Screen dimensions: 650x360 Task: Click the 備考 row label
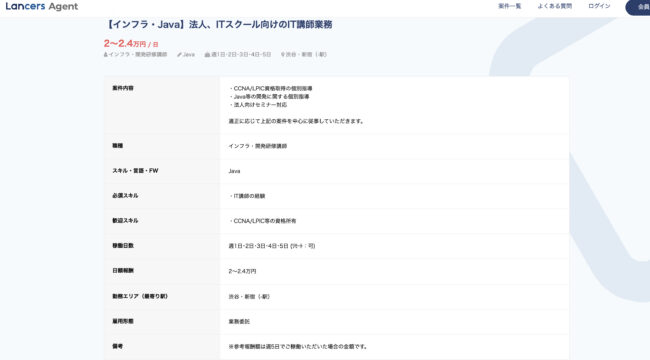coord(117,346)
